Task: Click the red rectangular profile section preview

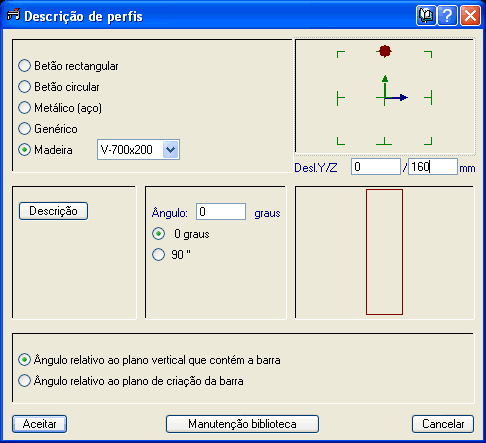Action: coord(384,252)
